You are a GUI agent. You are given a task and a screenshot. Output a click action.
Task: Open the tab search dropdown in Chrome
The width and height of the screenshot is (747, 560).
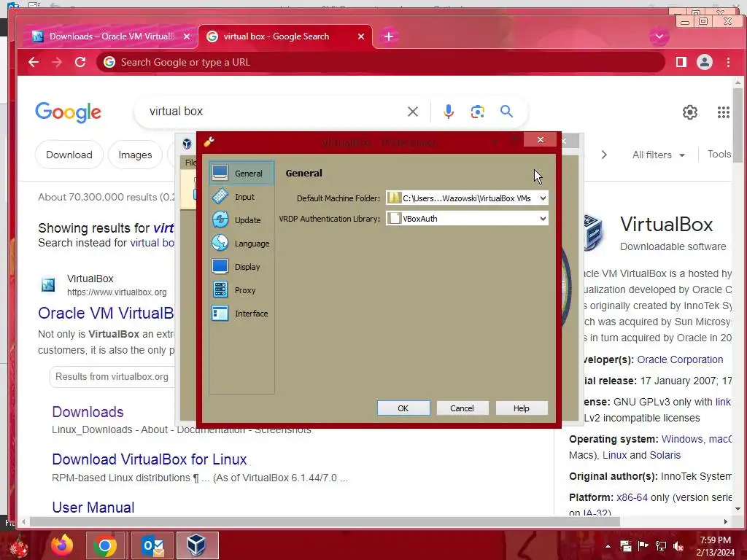click(x=659, y=36)
